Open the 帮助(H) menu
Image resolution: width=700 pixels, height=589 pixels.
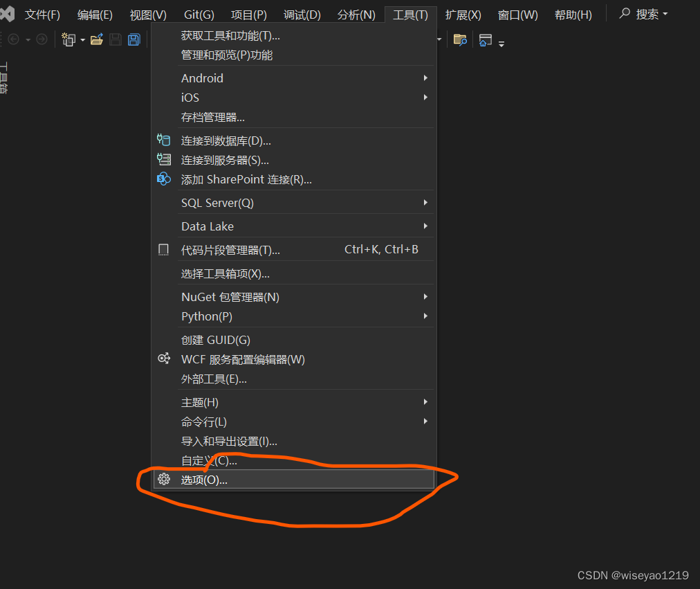click(x=573, y=15)
